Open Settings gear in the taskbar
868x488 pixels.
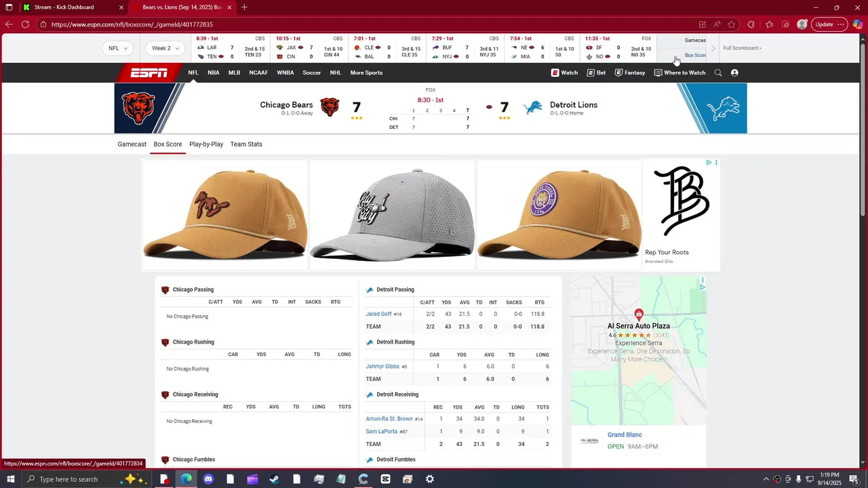430,479
